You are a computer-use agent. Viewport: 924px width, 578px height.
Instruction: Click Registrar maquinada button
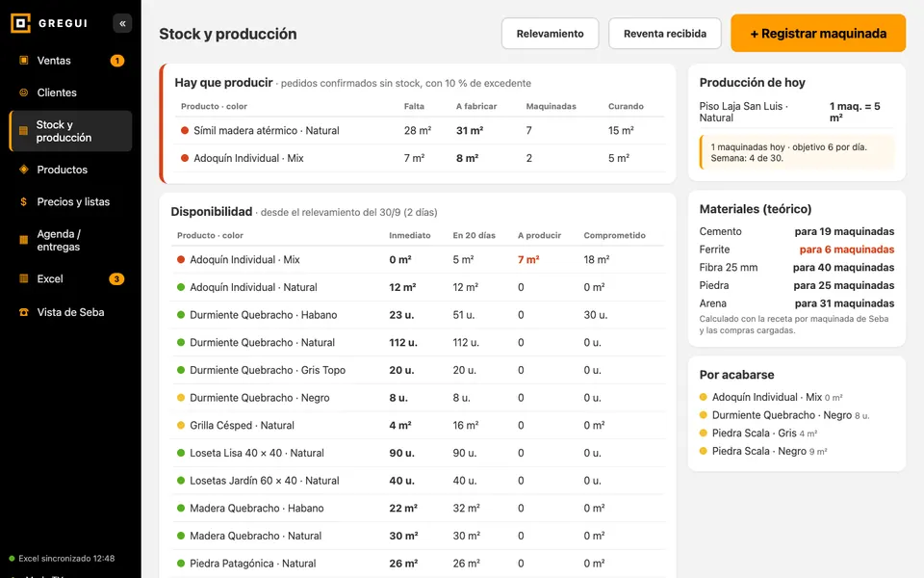point(818,34)
